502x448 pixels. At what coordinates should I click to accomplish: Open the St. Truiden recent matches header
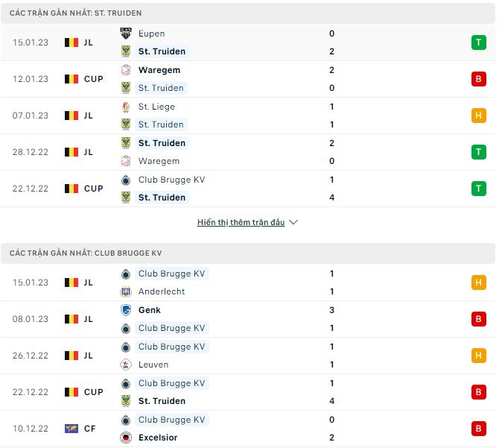coord(76,13)
